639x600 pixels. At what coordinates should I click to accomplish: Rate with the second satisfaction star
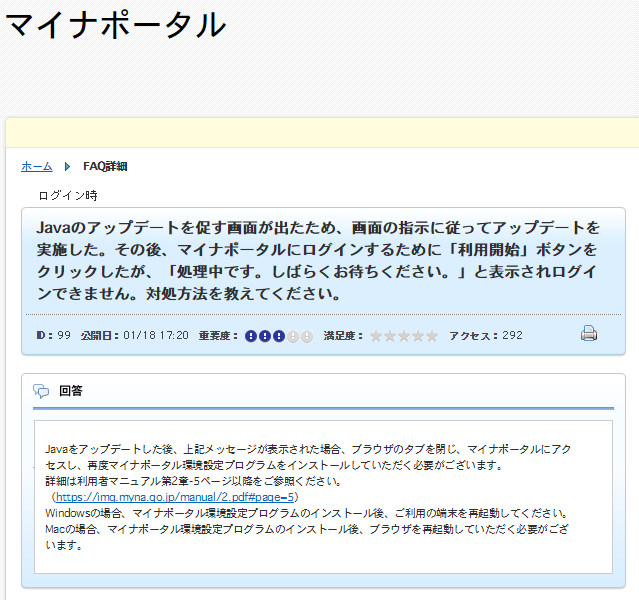tap(390, 336)
